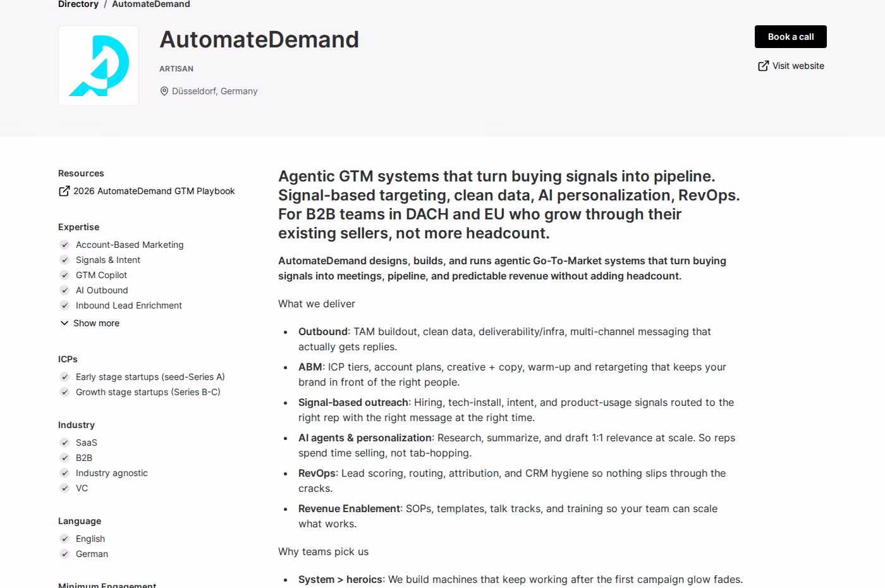Click the ICPs section heading
The height and width of the screenshot is (588, 885).
(68, 359)
